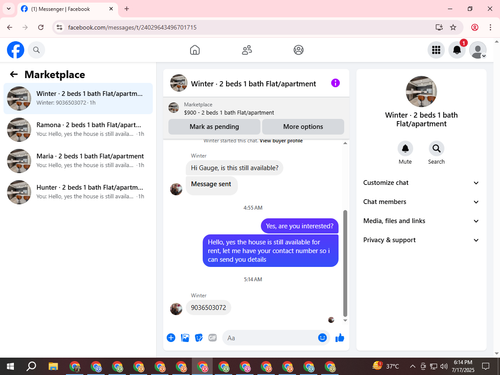Open more actions with the blue plus icon

(171, 338)
